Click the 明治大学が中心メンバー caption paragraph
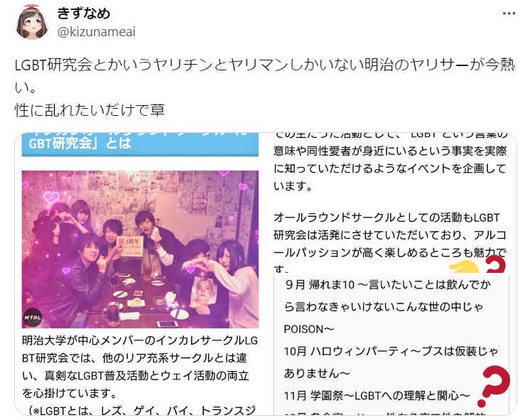Screen dimensions: 525x420 click(x=140, y=367)
